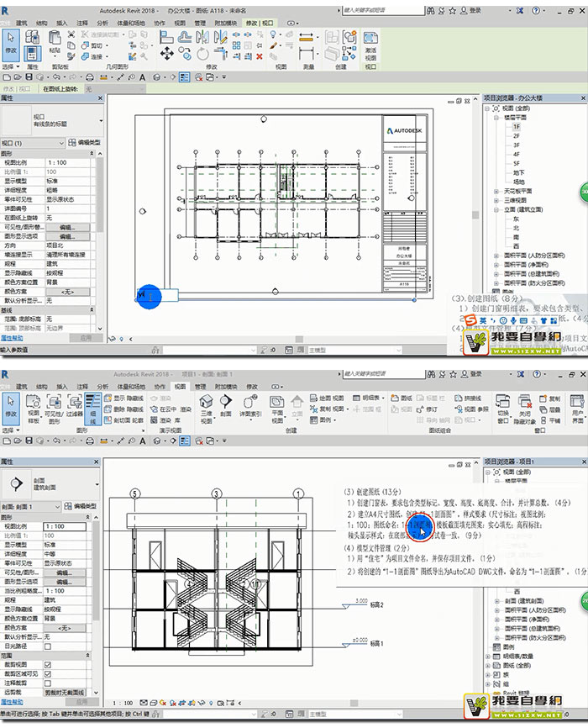The height and width of the screenshot is (728, 588).
Task: Click 编辑... button beside 可见性/图形替换 in top properties
Action: 67,228
